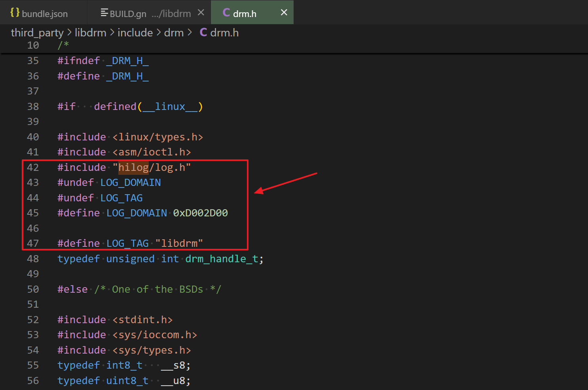The width and height of the screenshot is (588, 390).
Task: Click the BUILD.gn file type icon
Action: [x=104, y=13]
